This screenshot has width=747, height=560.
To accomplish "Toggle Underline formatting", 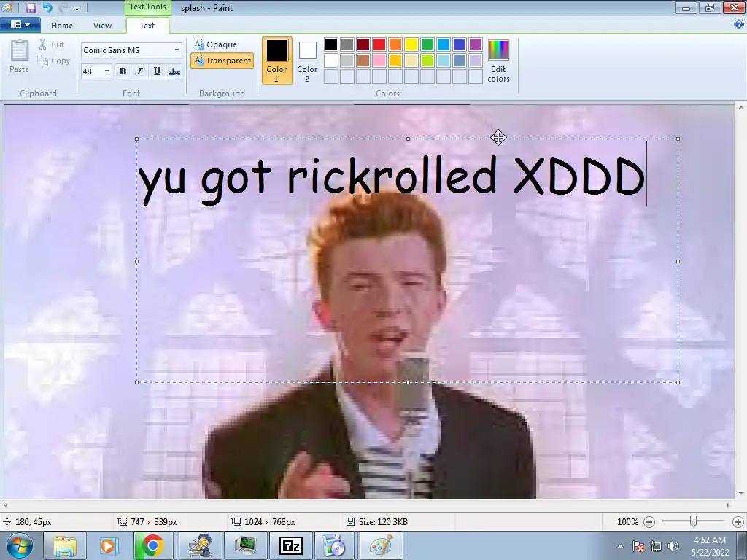I will [x=157, y=71].
